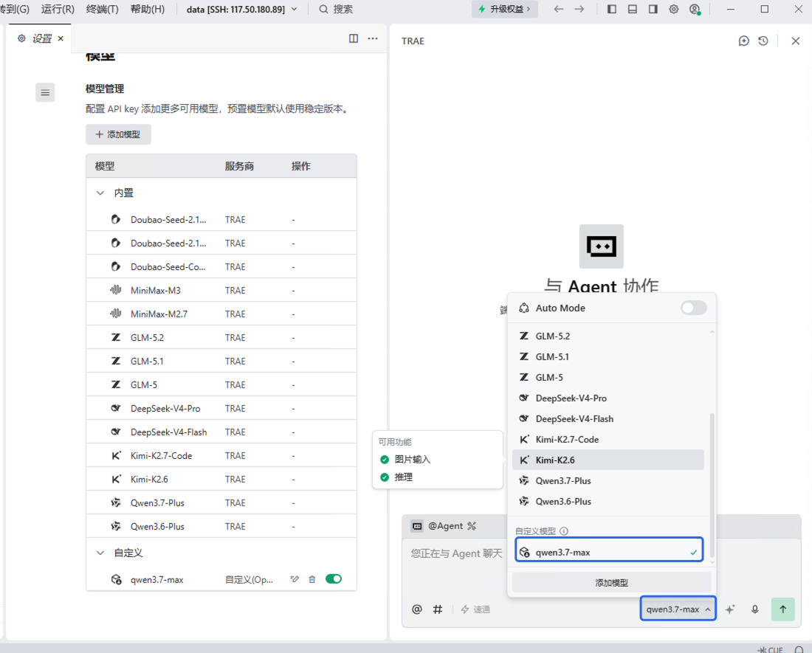
Task: Click the 服务商 column header
Action: 239,166
